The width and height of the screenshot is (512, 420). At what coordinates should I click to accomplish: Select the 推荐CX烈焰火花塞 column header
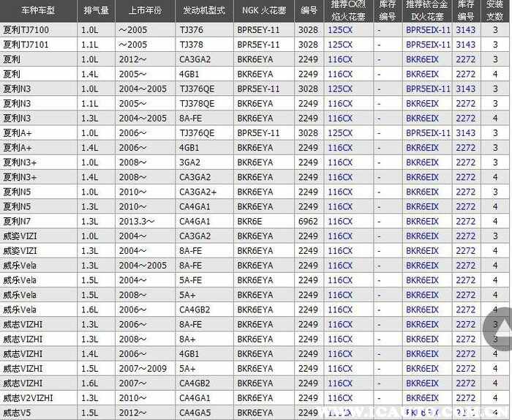pyautogui.click(x=348, y=10)
